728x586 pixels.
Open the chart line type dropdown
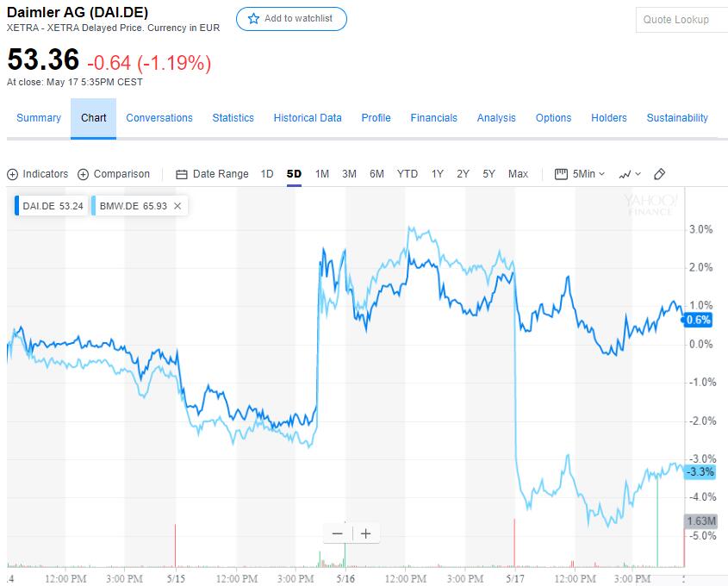(630, 174)
